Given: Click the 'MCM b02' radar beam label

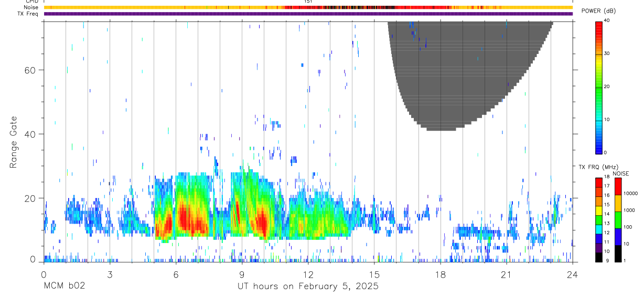Looking at the screenshot, I should (64, 287).
